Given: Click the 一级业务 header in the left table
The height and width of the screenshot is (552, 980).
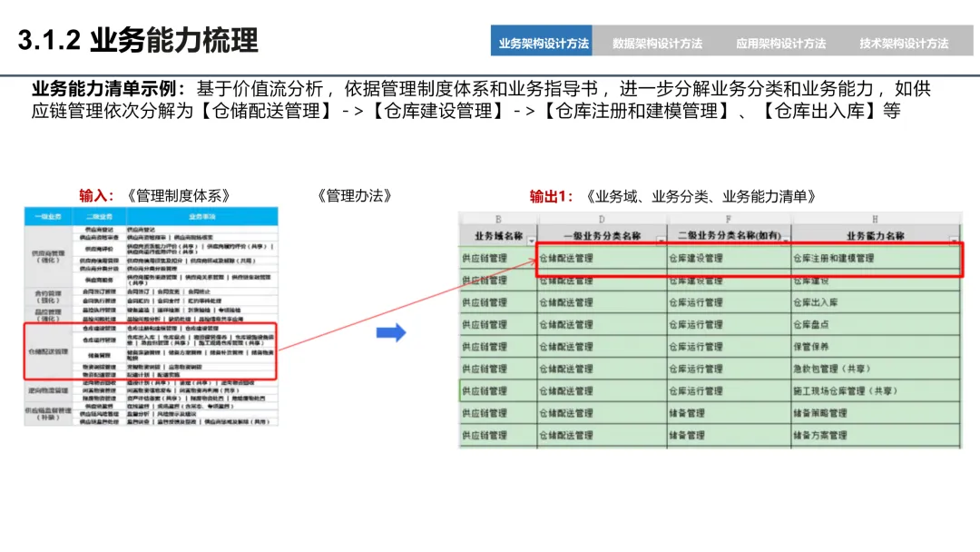Looking at the screenshot, I should pyautogui.click(x=48, y=216).
